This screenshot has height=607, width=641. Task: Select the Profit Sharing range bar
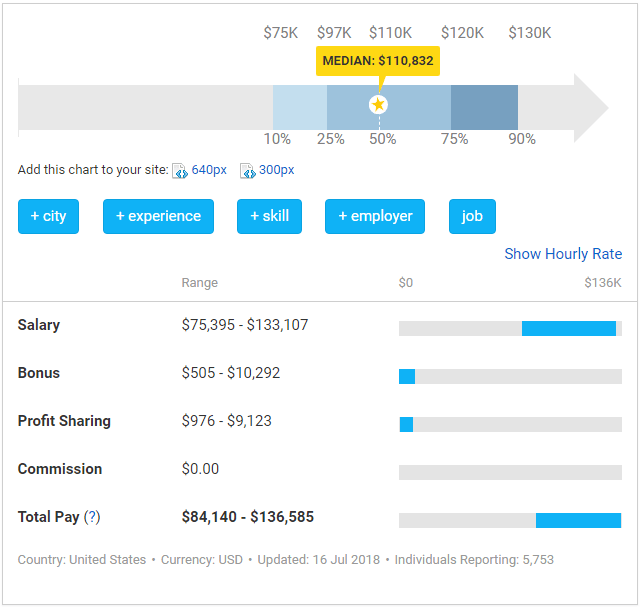(x=406, y=424)
